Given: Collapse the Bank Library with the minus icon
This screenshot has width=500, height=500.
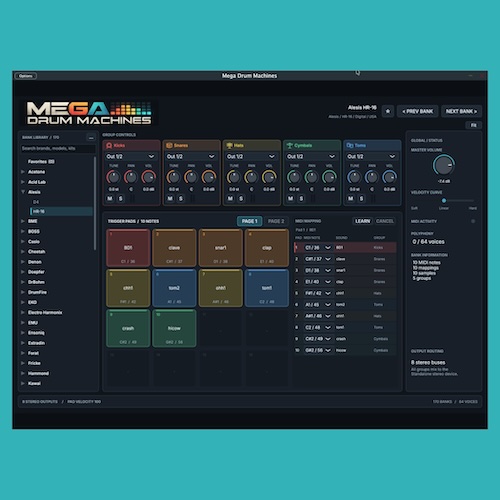Looking at the screenshot, I should [x=91, y=138].
